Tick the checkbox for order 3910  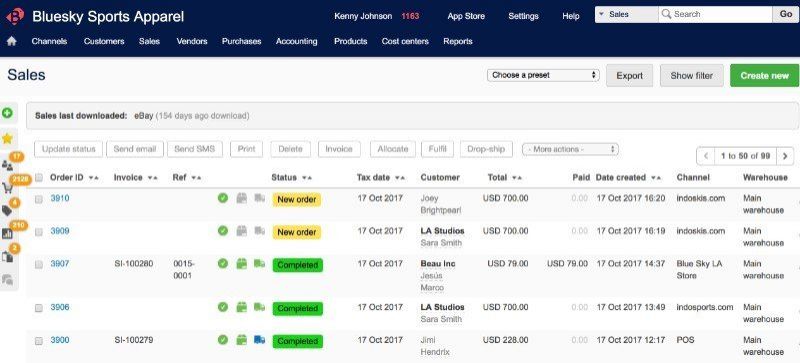click(39, 199)
